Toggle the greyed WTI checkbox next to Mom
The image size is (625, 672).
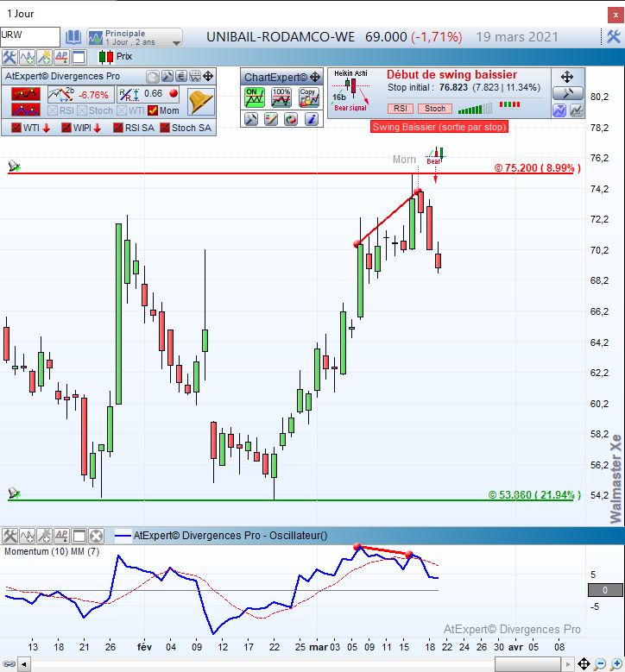click(x=122, y=110)
